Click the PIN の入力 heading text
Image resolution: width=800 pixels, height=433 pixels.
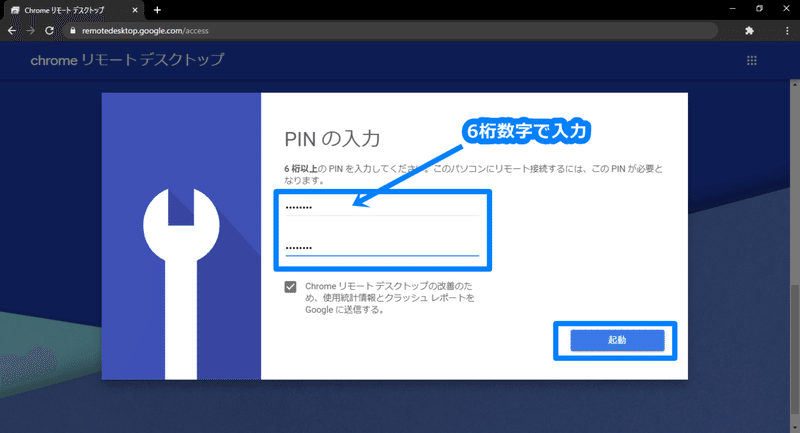tap(332, 139)
